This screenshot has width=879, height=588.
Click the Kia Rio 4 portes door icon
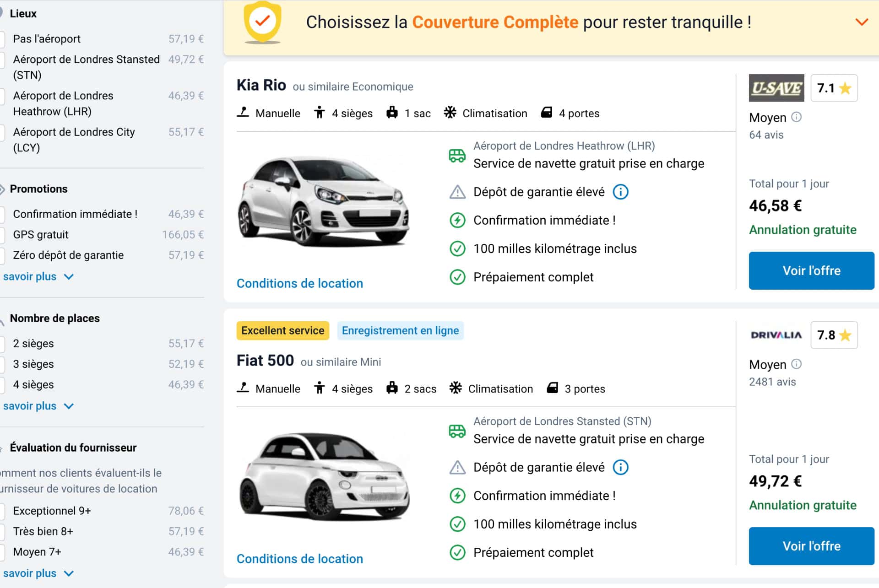tap(547, 112)
